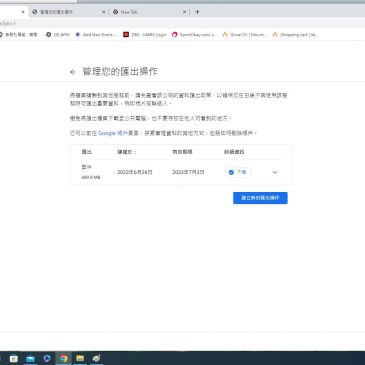This screenshot has height=365, width=365.
Task: Click the export size text ending in MB
Action: [x=91, y=178]
